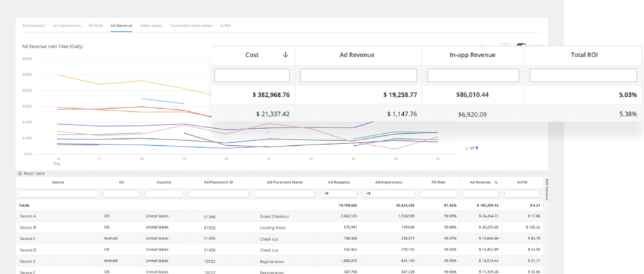Click the Ad Revenue over Time chart title
The width and height of the screenshot is (644, 274).
click(53, 47)
